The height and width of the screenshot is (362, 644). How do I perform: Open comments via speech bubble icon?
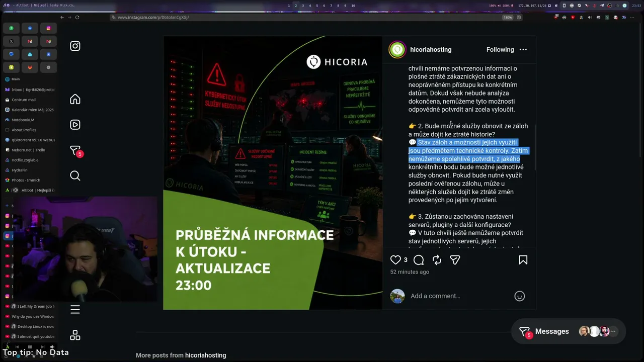[419, 260]
